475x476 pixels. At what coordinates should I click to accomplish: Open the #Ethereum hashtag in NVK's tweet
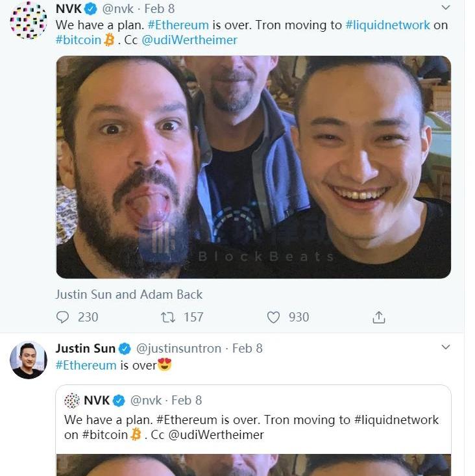(178, 25)
